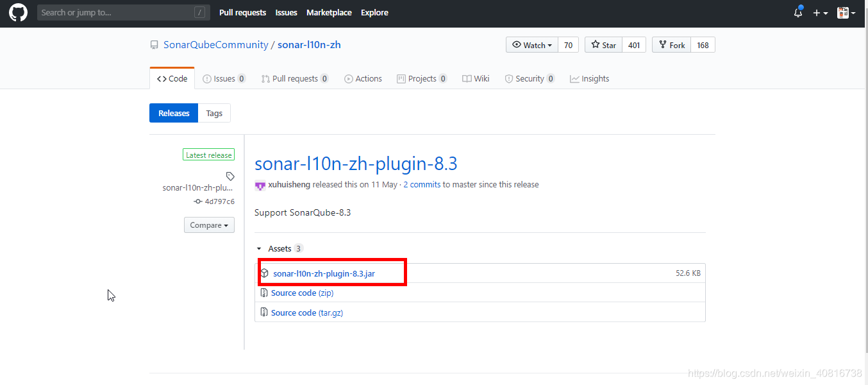This screenshot has width=868, height=385.
Task: Switch to repository Pull requests tab
Action: tap(295, 78)
